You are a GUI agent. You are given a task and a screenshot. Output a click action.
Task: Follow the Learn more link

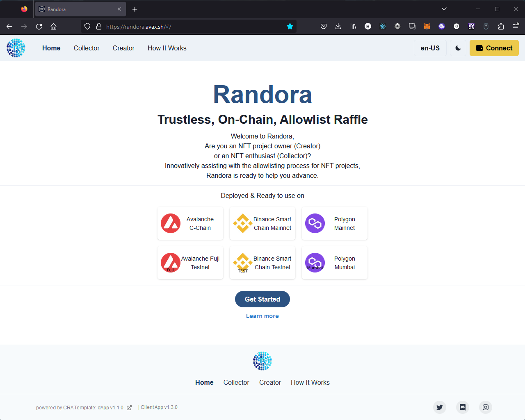point(262,316)
